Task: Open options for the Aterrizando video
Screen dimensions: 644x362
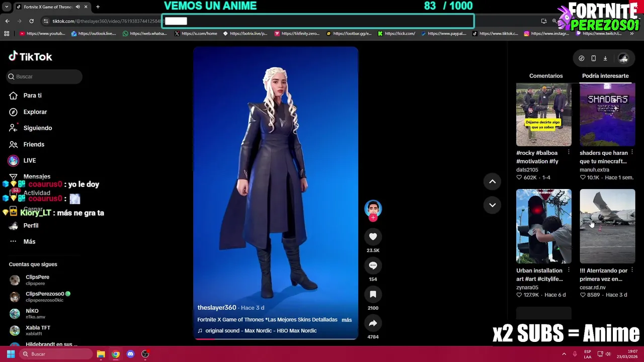Action: 632,270
